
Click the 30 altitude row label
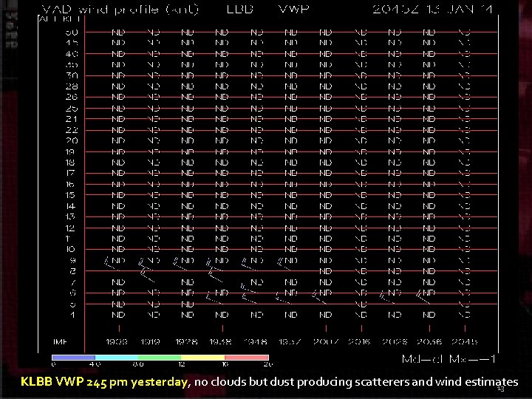pyautogui.click(x=72, y=75)
